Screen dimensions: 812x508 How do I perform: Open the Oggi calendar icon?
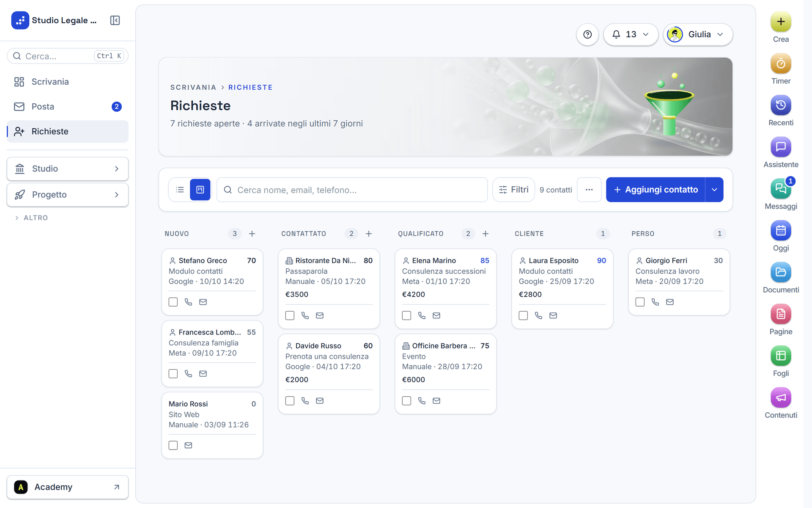(781, 231)
